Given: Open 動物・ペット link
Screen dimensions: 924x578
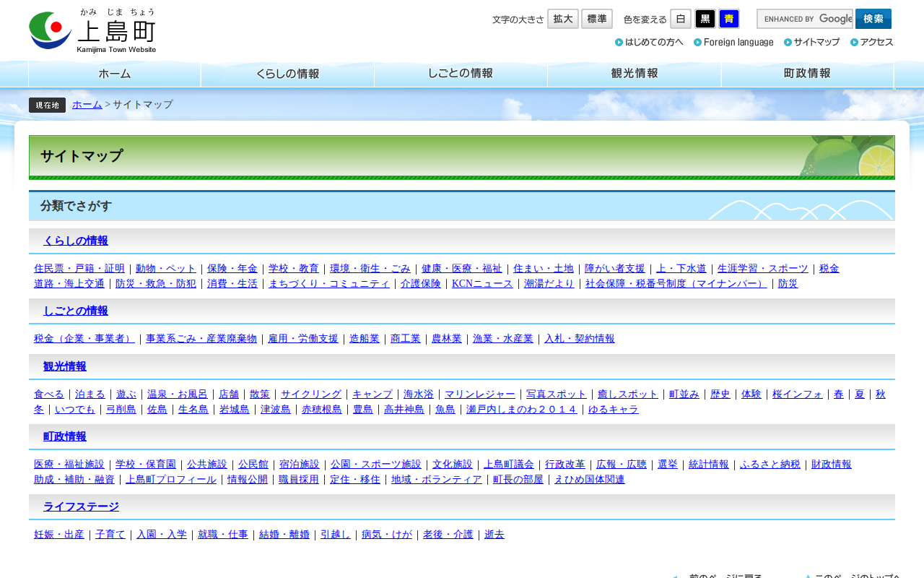Looking at the screenshot, I should point(166,269).
